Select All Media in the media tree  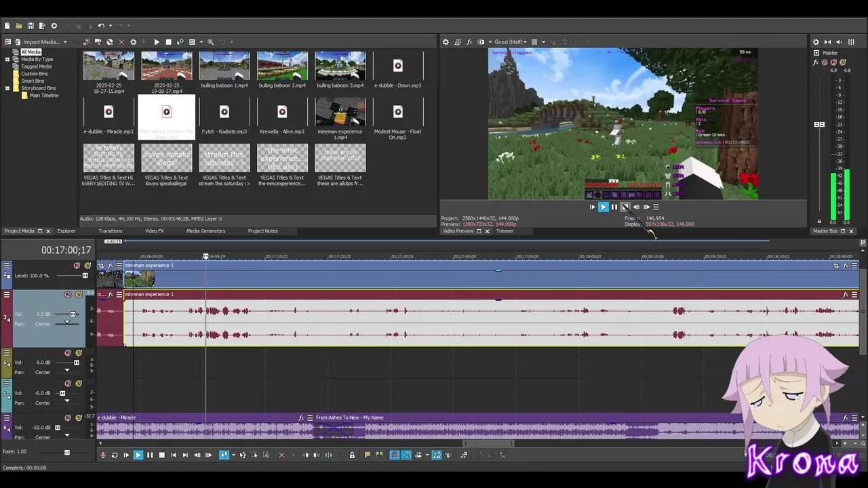point(31,52)
